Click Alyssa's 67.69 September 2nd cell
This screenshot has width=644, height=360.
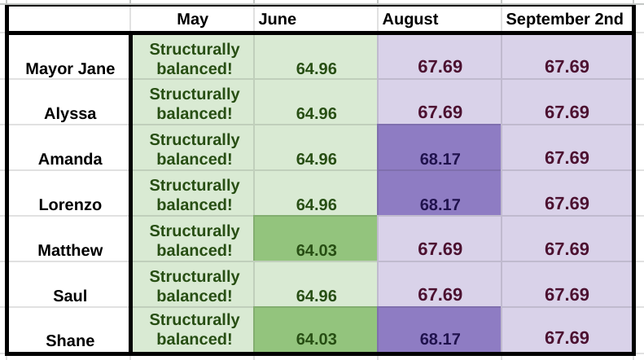pyautogui.click(x=567, y=103)
